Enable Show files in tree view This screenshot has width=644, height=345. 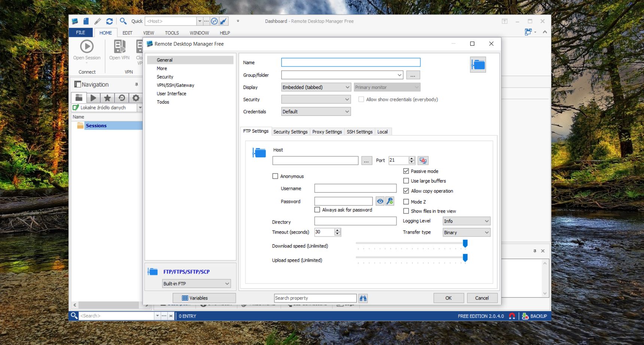(x=406, y=211)
